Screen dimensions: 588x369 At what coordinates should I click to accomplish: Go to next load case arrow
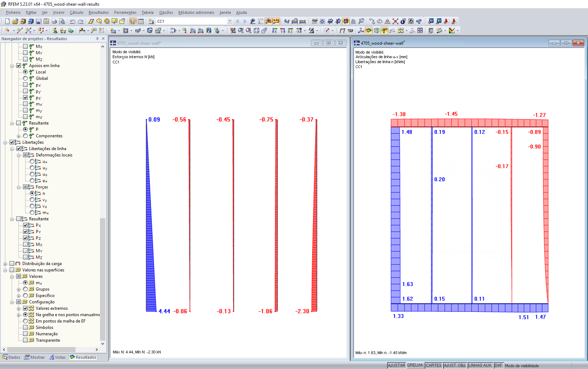pos(245,21)
